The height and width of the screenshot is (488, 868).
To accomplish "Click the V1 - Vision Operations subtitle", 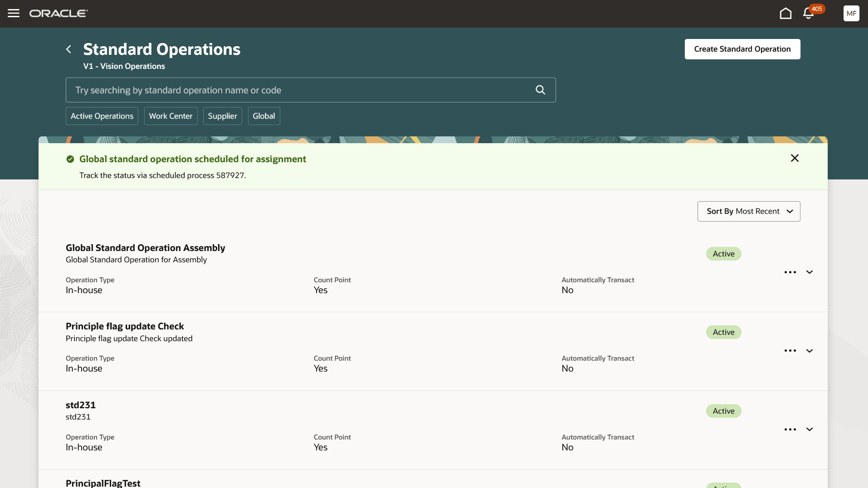I will point(124,66).
